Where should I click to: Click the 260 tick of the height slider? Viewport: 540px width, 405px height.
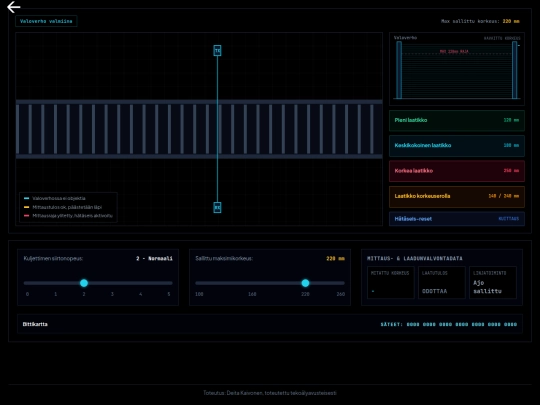tap(341, 294)
